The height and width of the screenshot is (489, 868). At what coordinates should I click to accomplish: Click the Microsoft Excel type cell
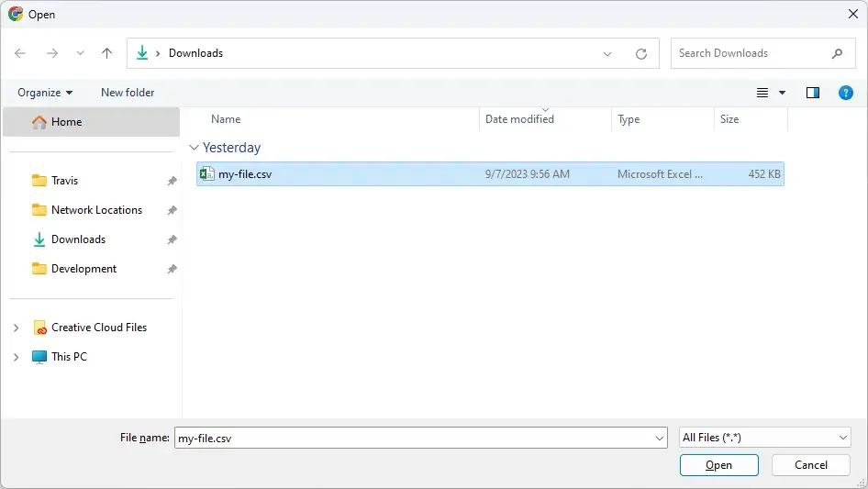pos(660,174)
